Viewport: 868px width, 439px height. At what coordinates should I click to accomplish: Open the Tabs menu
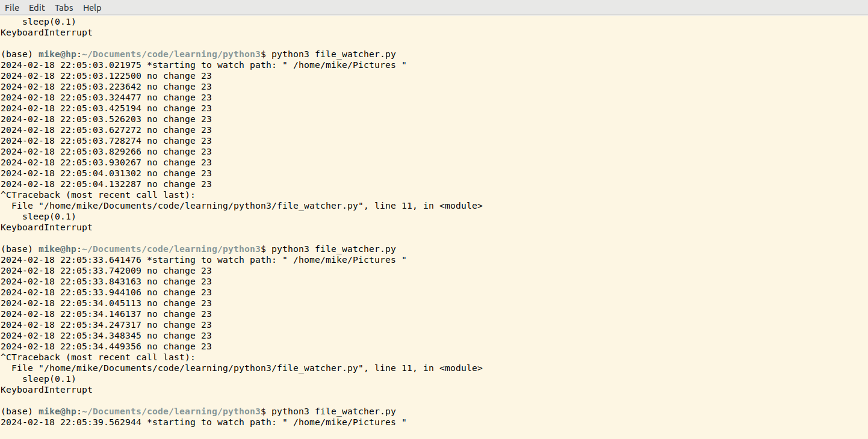63,8
